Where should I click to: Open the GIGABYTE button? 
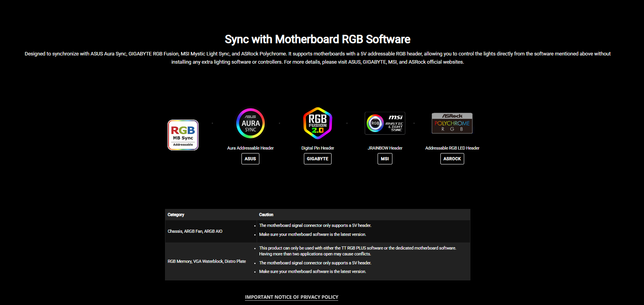(318, 159)
